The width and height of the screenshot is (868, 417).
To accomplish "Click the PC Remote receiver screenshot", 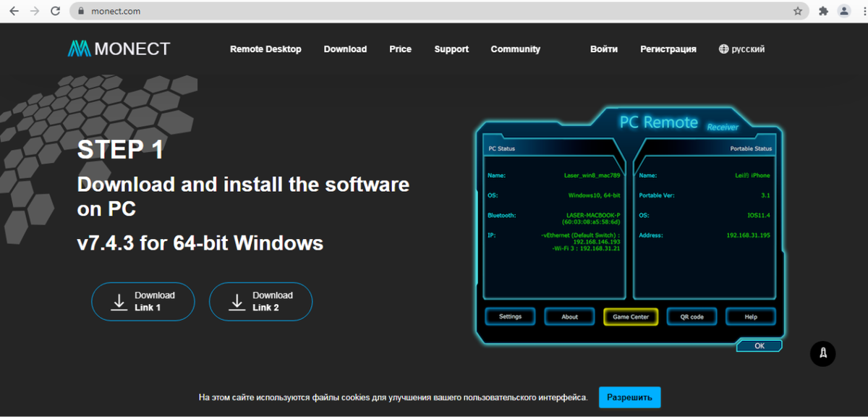I will (x=629, y=230).
